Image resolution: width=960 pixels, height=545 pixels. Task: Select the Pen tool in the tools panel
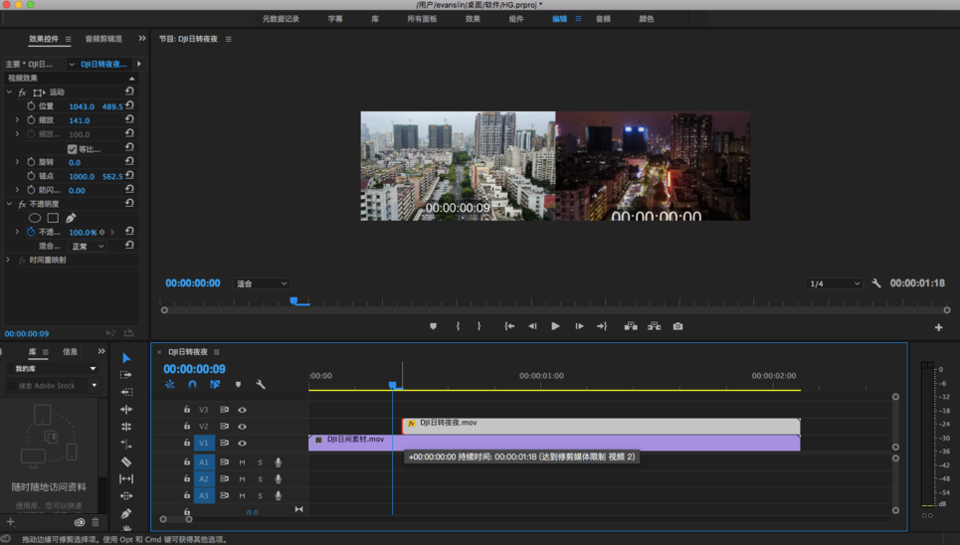(x=126, y=513)
